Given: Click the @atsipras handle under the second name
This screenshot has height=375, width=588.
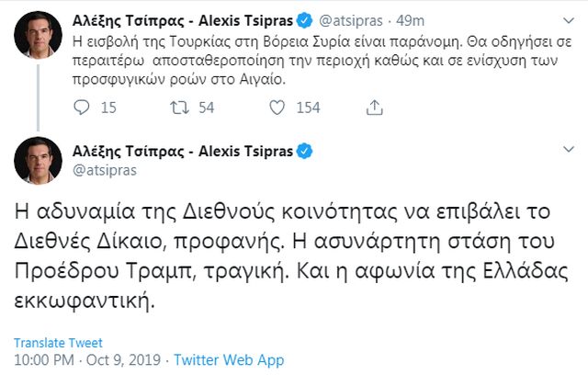Looking at the screenshot, I should tap(105, 171).
